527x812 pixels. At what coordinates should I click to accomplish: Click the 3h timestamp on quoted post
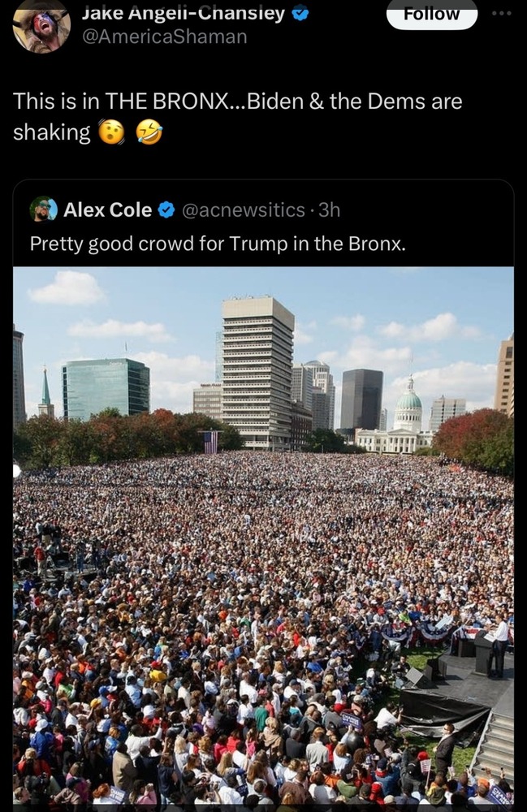[x=329, y=209]
